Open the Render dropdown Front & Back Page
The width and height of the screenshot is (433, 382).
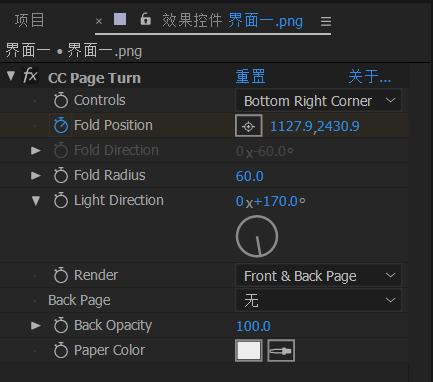(318, 276)
